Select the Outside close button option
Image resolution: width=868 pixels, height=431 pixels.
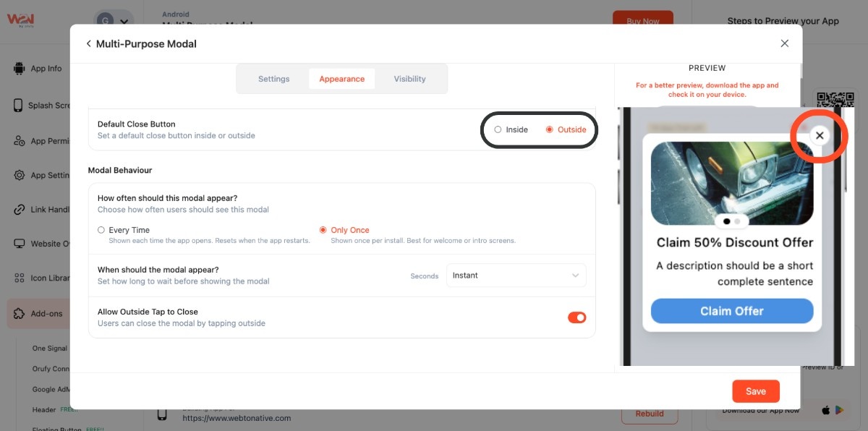click(x=550, y=130)
